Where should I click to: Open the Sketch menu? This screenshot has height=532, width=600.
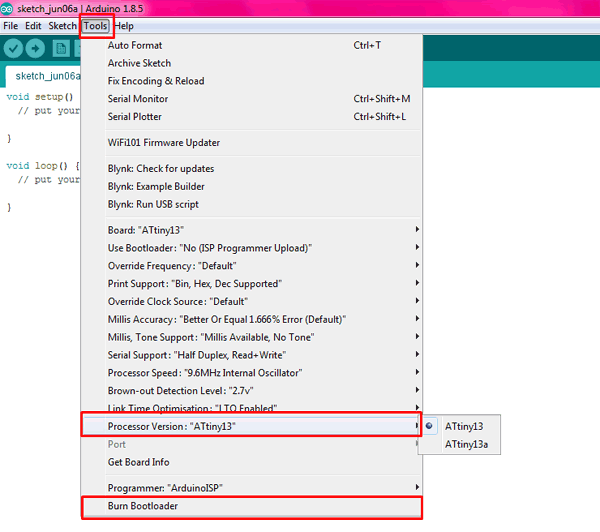62,26
